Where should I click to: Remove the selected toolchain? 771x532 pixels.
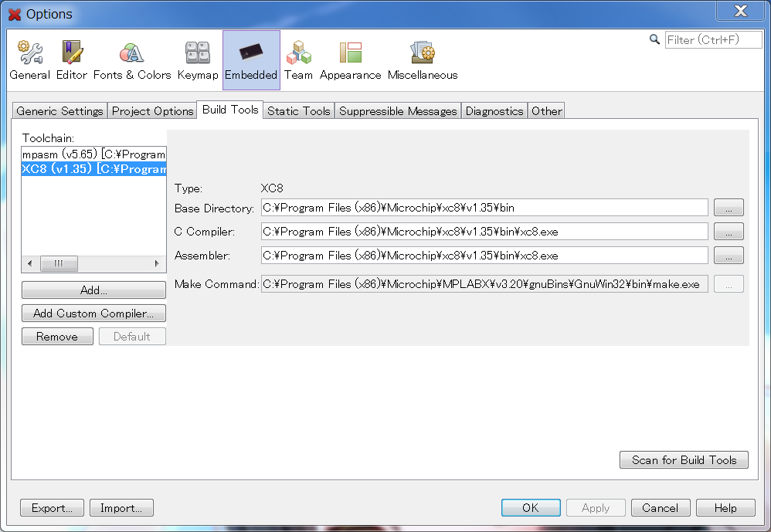[x=57, y=337]
